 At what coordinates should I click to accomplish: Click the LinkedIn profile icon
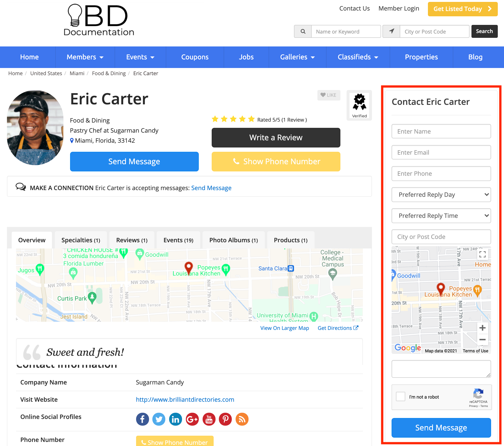click(x=175, y=419)
